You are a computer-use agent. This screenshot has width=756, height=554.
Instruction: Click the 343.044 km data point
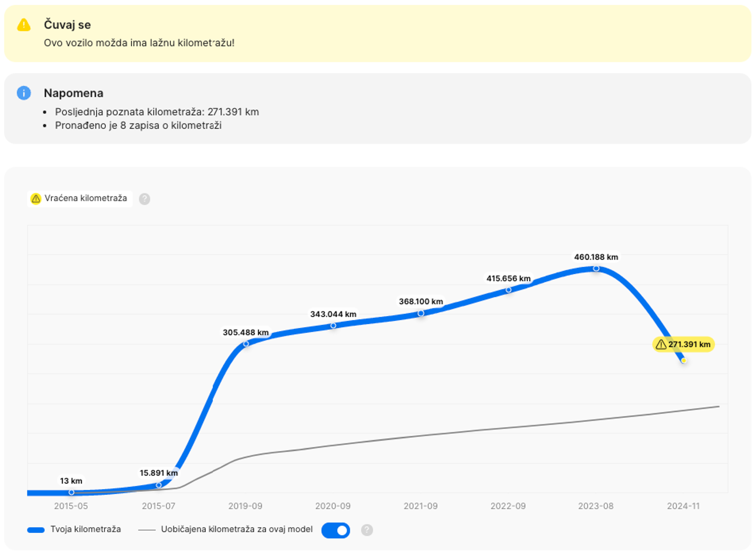333,325
